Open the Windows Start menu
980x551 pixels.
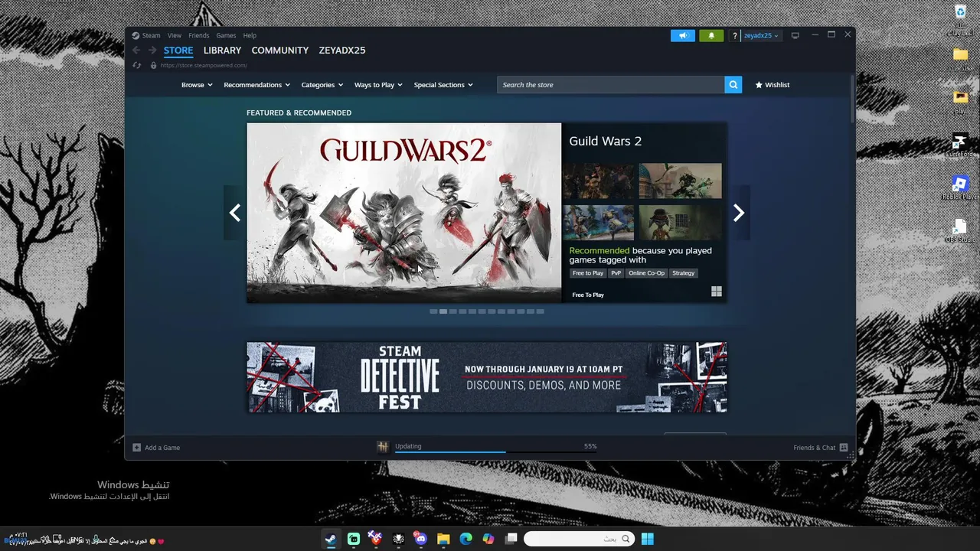[648, 539]
